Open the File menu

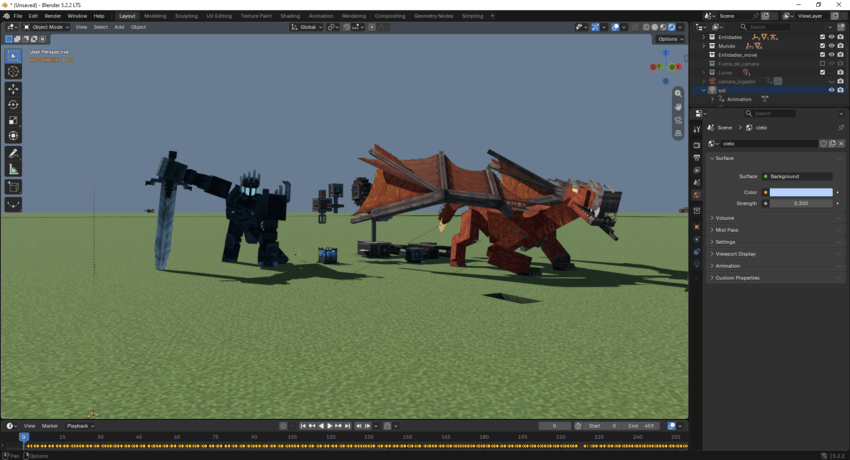point(18,16)
